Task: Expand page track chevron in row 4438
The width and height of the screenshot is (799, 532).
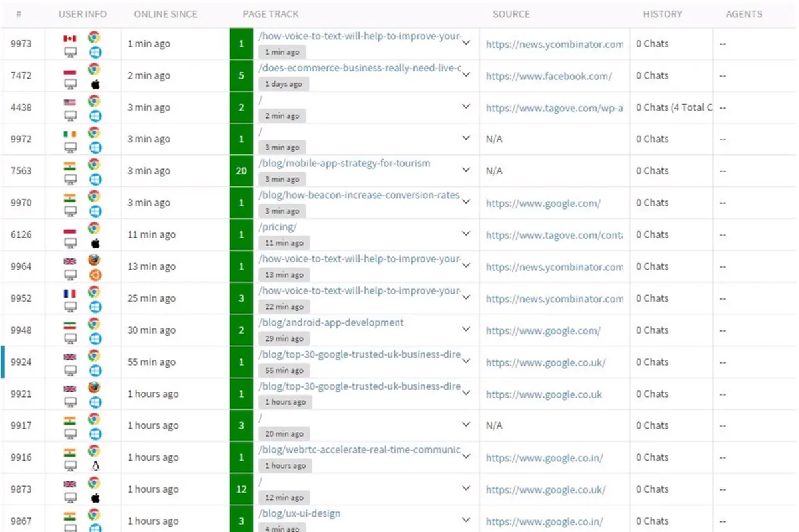Action: click(x=466, y=107)
